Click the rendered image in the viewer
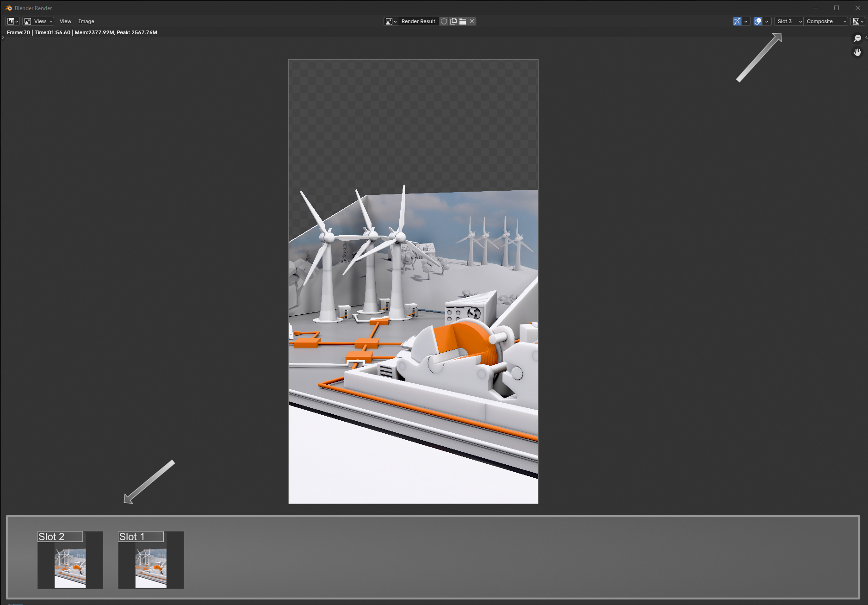868x605 pixels. coord(413,281)
